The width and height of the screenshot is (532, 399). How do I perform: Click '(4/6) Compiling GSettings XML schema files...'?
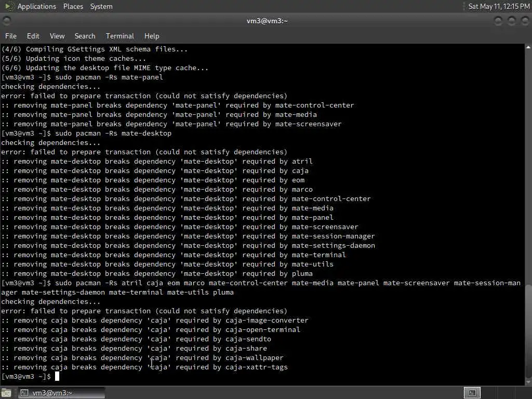coord(95,49)
